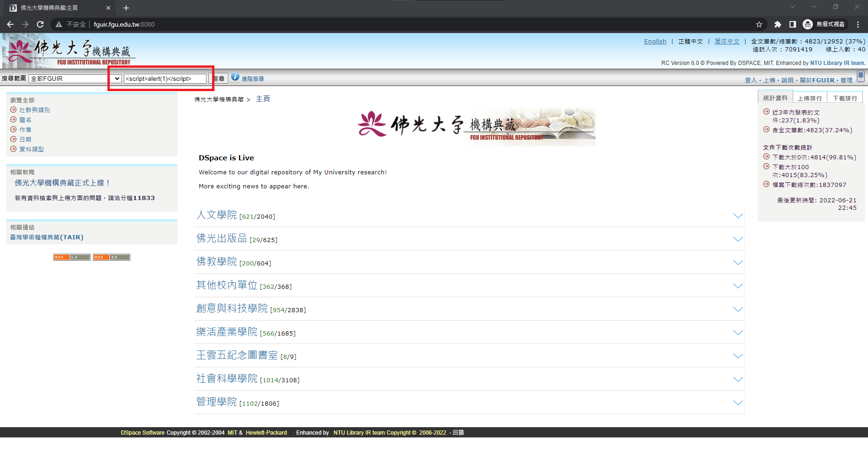Open the 佛光出版品 community link
The image size is (868, 458).
(x=222, y=238)
